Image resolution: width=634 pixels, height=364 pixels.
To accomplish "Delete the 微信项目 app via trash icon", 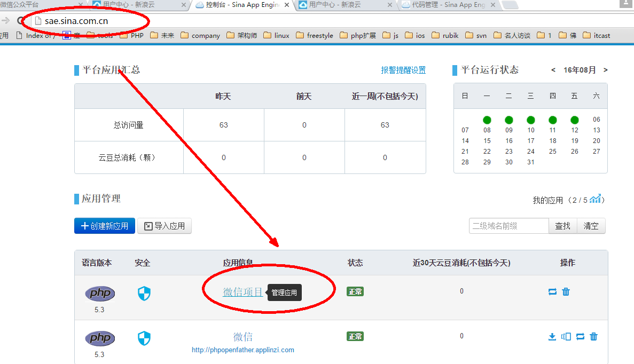I will click(x=566, y=292).
